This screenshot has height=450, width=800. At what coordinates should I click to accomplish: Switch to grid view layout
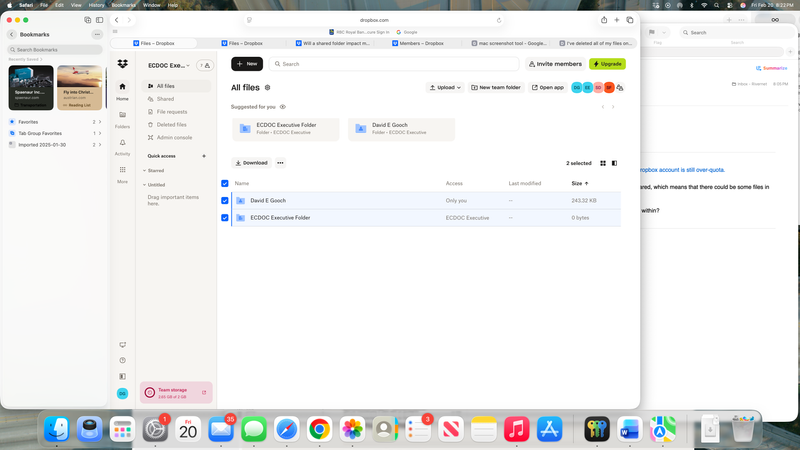[603, 163]
